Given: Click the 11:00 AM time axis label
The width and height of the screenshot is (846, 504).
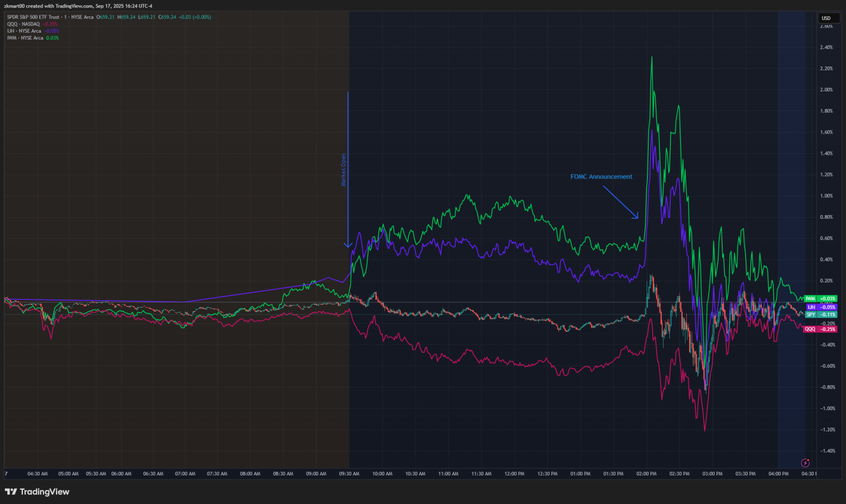Looking at the screenshot, I should coord(448,474).
